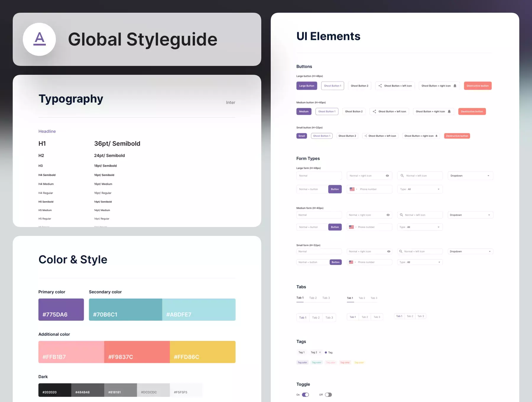532x402 pixels.
Task: Click the search icon in the Medium form row
Action: click(401, 215)
